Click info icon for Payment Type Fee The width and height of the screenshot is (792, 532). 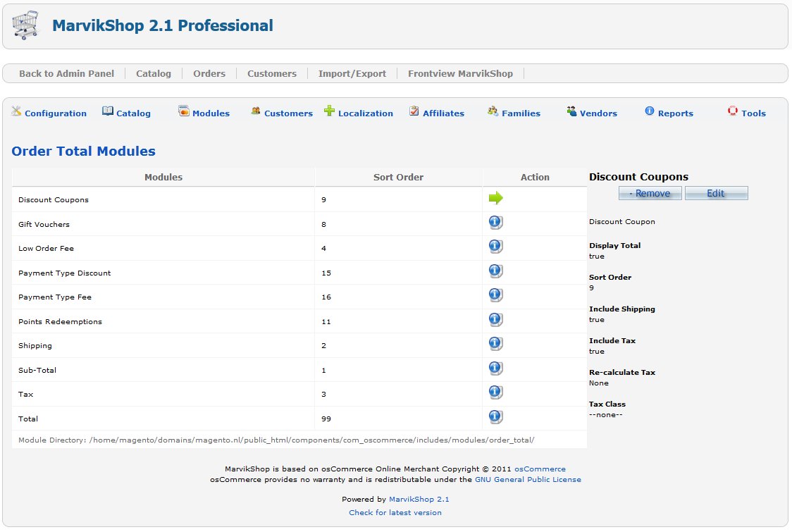[x=496, y=295]
